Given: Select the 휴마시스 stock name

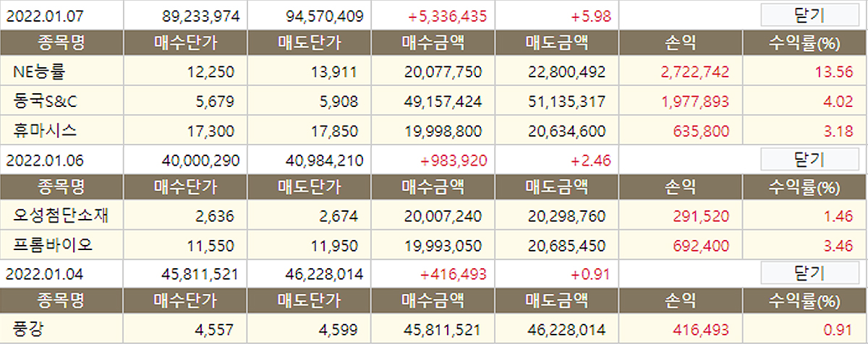Looking at the screenshot, I should pos(45,130).
